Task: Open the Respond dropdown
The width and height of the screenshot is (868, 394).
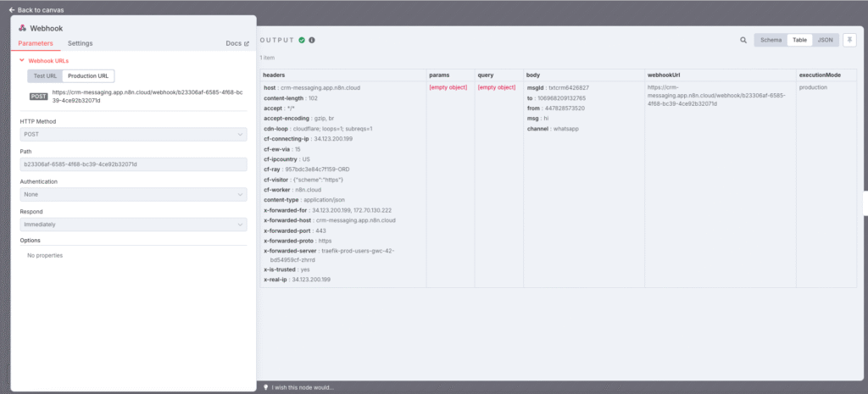Action: 133,225
